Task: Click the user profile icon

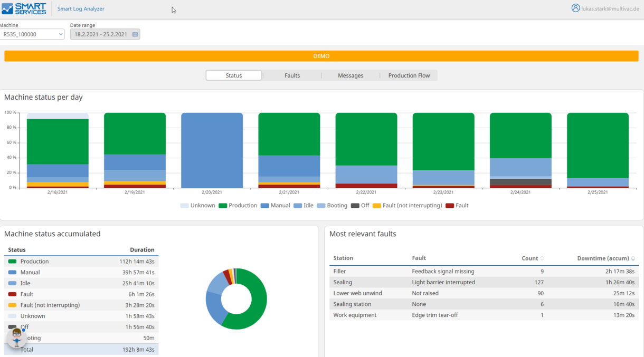Action: click(575, 8)
